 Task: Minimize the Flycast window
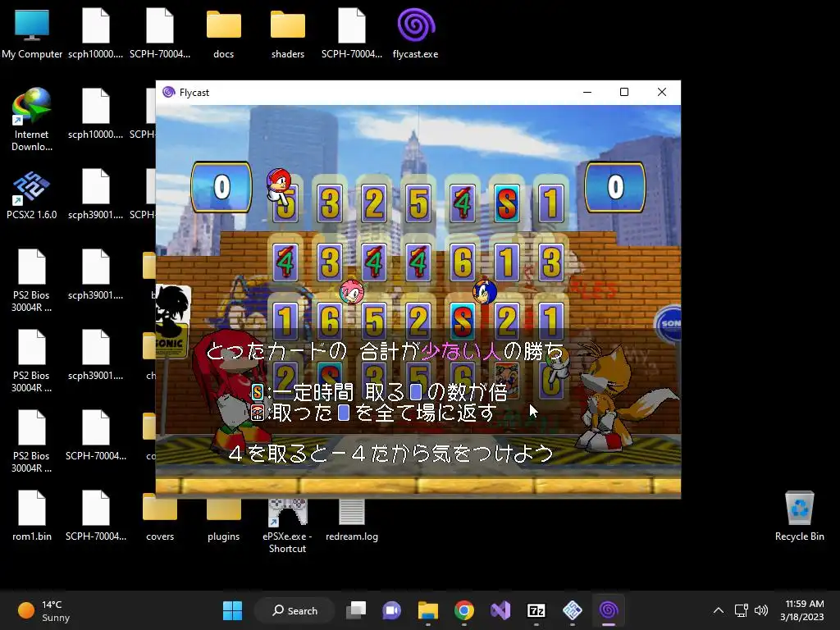587,92
